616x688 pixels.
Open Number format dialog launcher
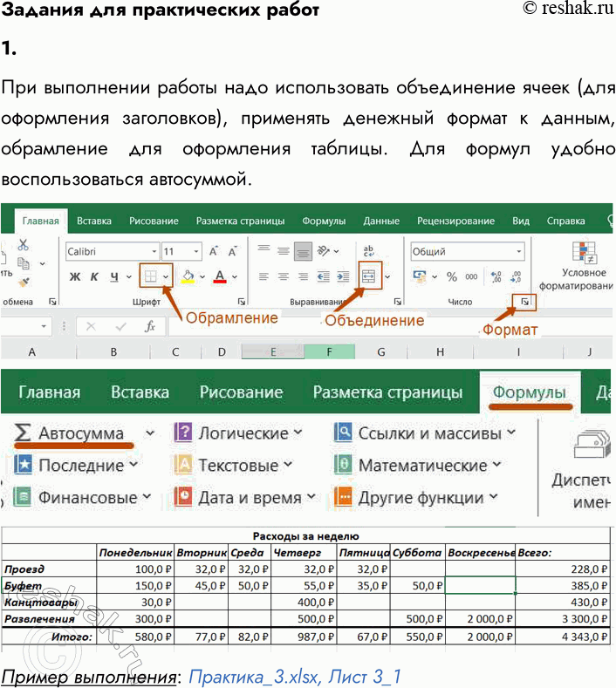tap(524, 302)
